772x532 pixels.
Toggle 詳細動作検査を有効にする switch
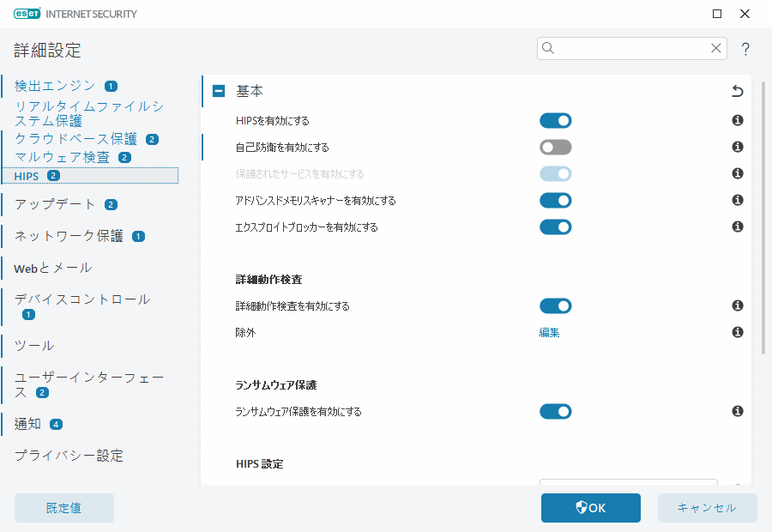(x=555, y=305)
